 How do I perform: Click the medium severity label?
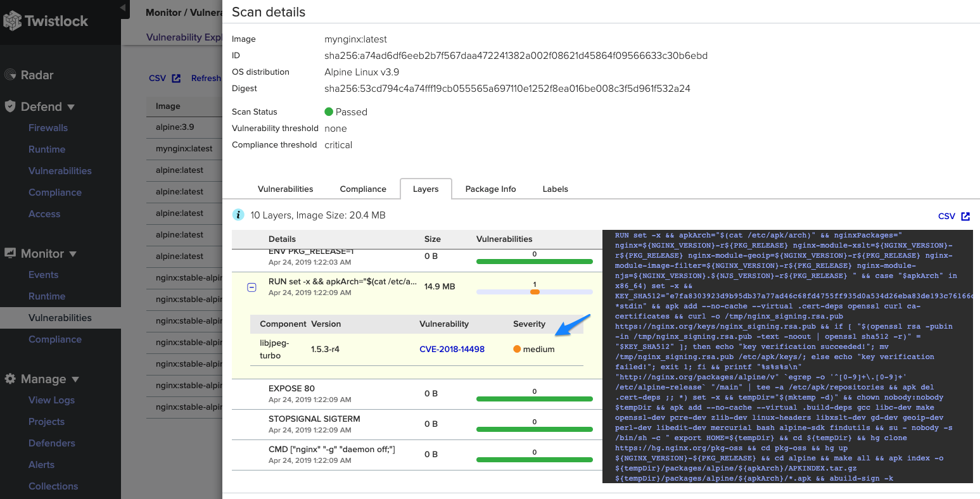538,349
